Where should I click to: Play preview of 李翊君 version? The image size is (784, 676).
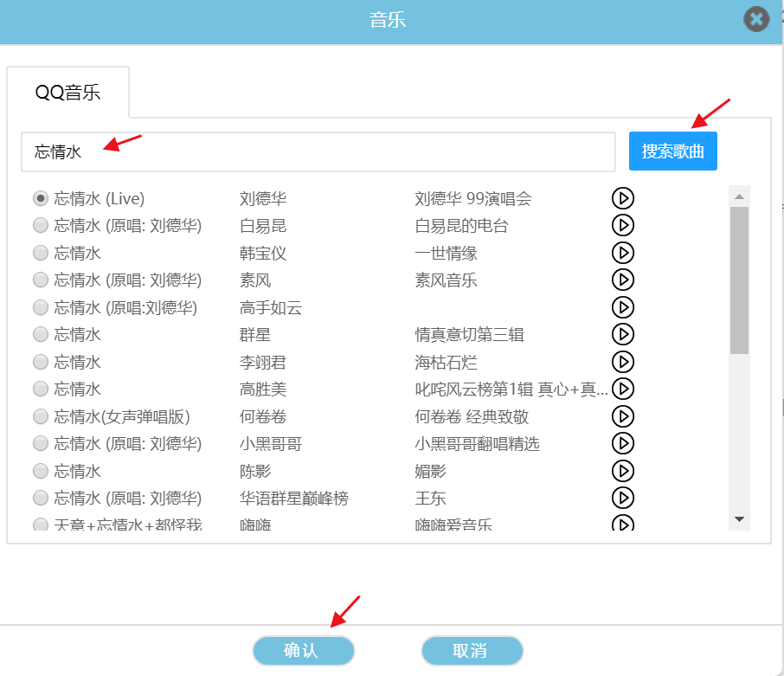click(623, 362)
